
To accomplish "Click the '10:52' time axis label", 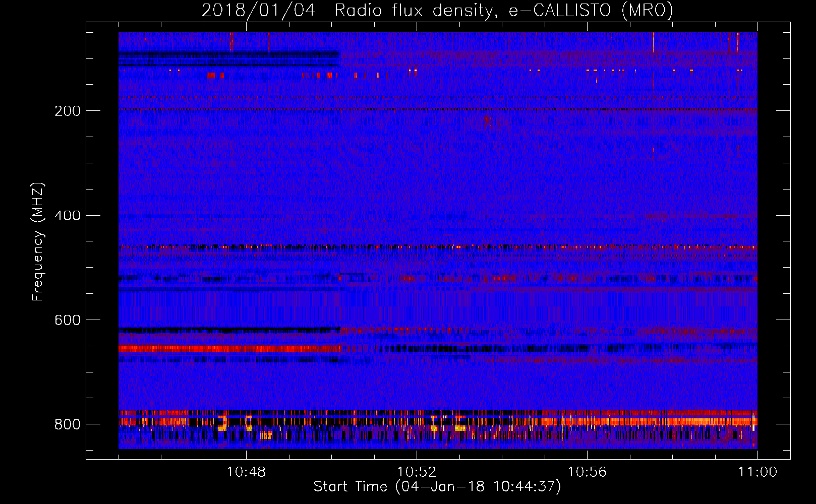I will pos(417,472).
